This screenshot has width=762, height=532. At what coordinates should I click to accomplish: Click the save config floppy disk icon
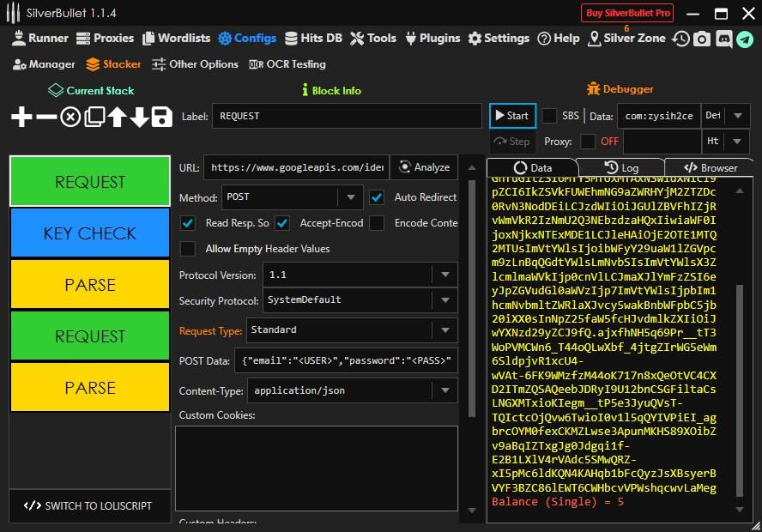[x=162, y=117]
